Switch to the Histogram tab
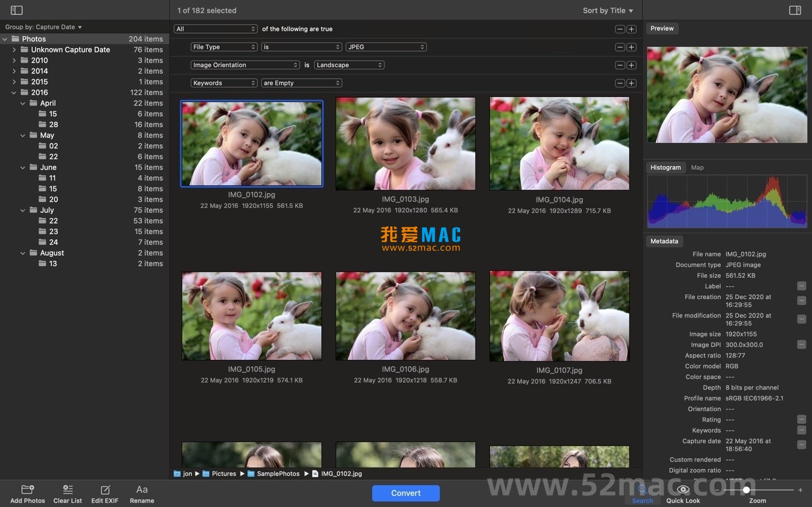The image size is (812, 507). (665, 167)
